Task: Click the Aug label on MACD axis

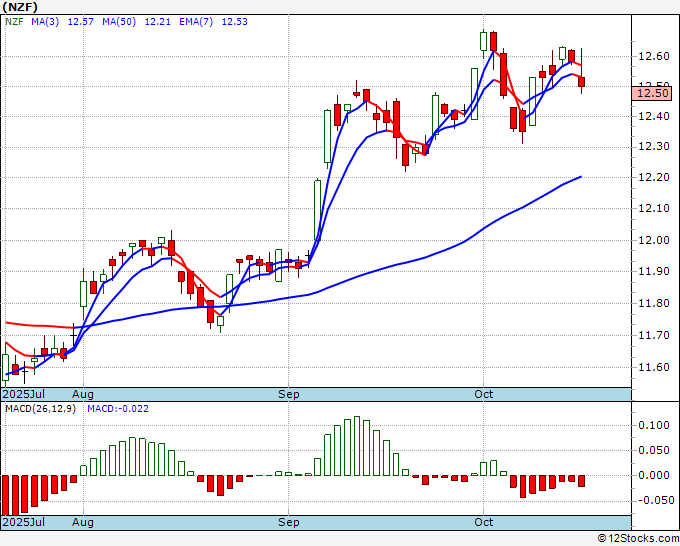Action: click(82, 522)
